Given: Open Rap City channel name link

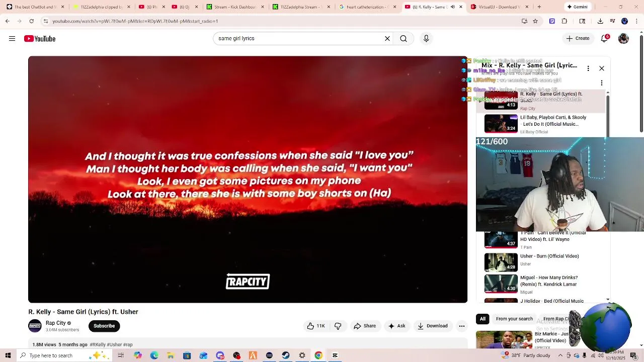Looking at the screenshot, I should tap(56, 323).
